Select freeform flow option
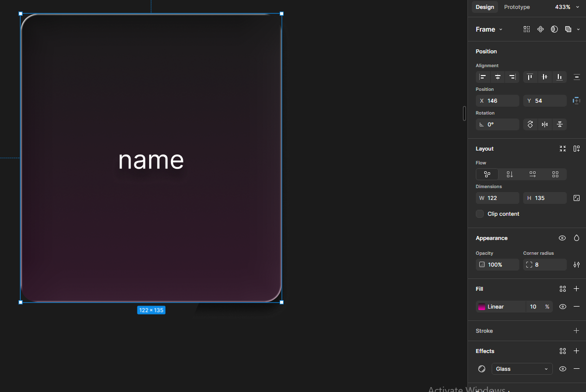Image resolution: width=586 pixels, height=392 pixels. (487, 174)
